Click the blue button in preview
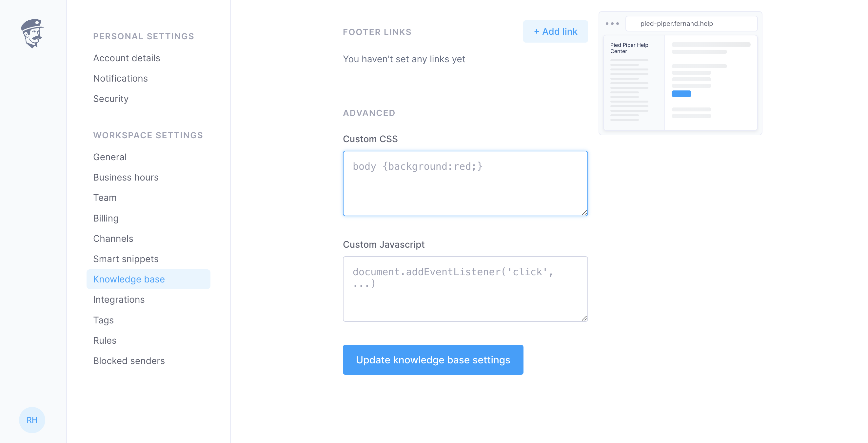The image size is (868, 443). pyautogui.click(x=681, y=94)
